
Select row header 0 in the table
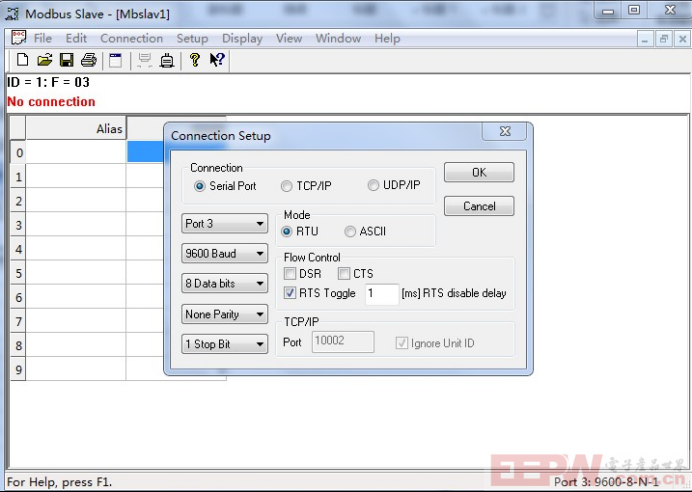(18, 153)
